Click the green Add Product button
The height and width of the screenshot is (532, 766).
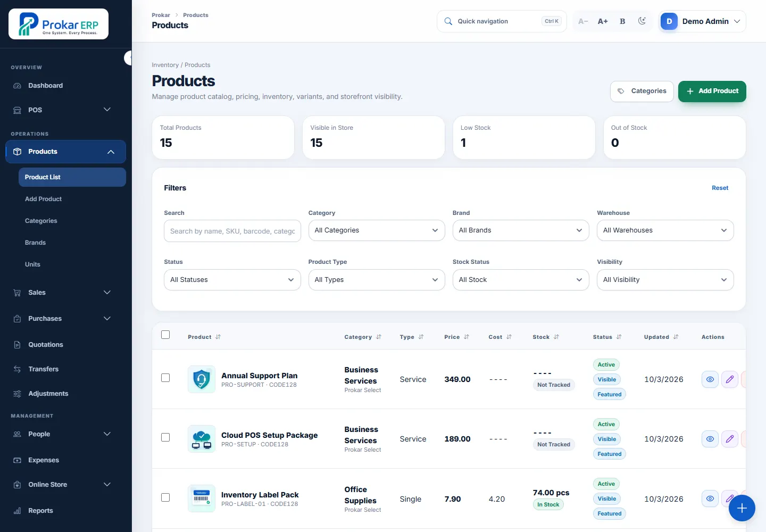pyautogui.click(x=712, y=91)
